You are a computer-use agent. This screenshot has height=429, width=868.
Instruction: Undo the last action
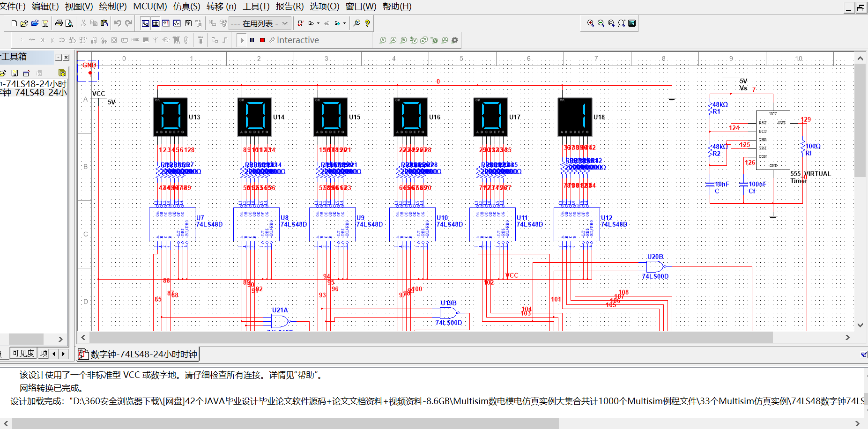[118, 23]
